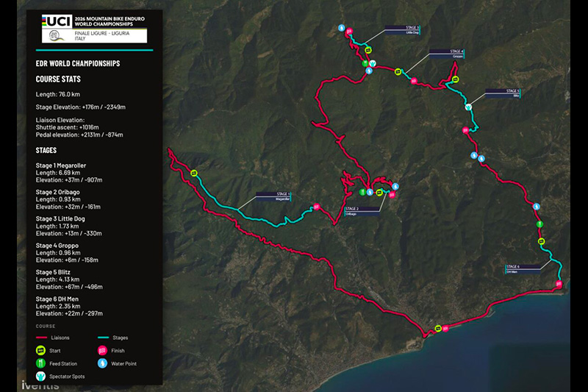Image resolution: width=588 pixels, height=392 pixels.
Task: Click the spectator spot beside the Stage 3 feed station
Action: pos(373,63)
